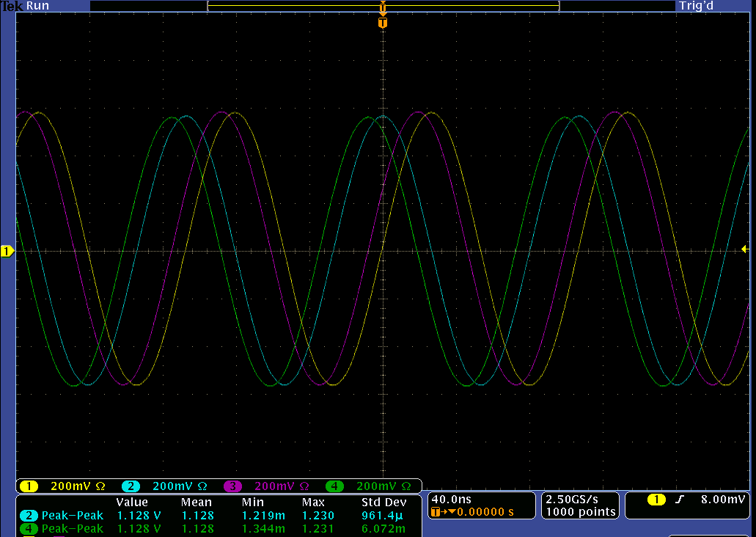
Task: Click the Tek logo in top corner
Action: tap(11, 6)
